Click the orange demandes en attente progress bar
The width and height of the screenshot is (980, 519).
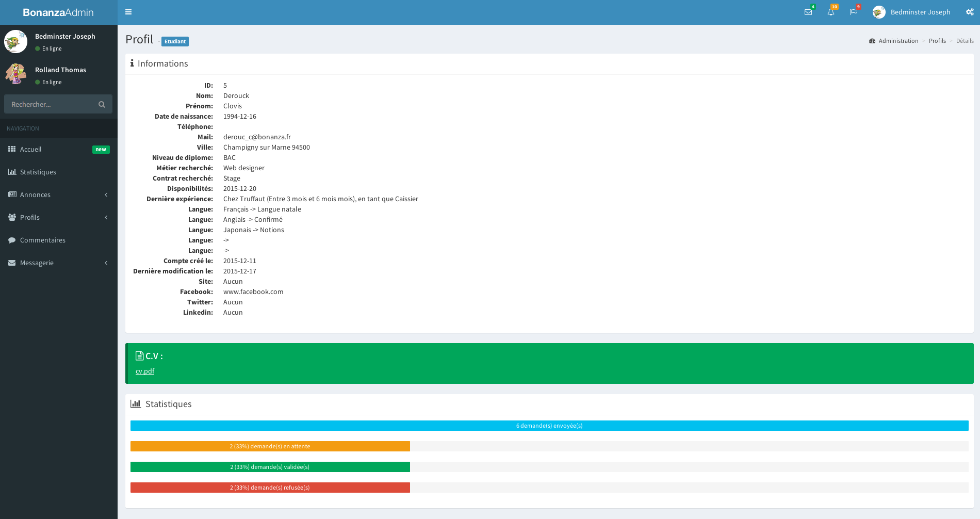pos(270,446)
